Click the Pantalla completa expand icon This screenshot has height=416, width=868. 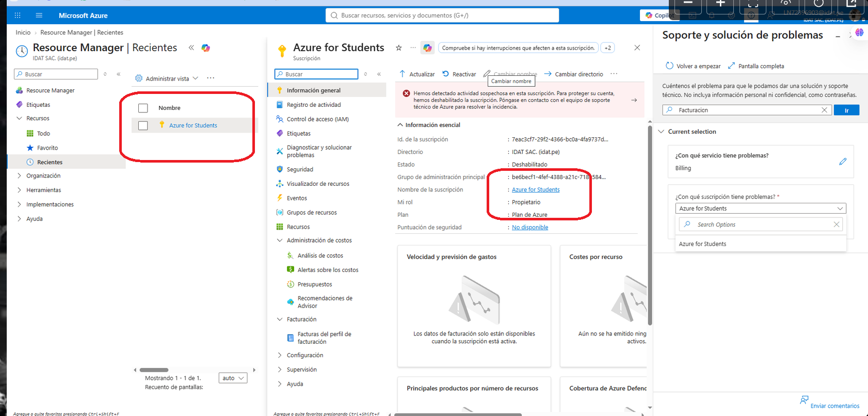coord(731,66)
